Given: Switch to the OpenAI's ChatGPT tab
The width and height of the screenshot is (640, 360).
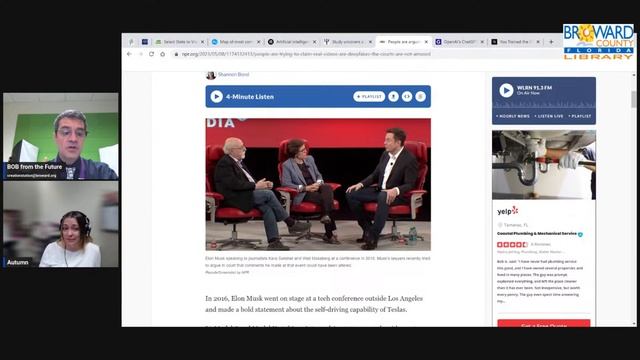Looking at the screenshot, I should coord(460,42).
